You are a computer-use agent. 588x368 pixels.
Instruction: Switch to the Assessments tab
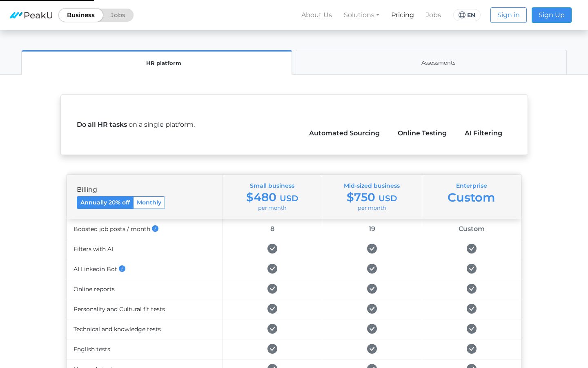tap(431, 63)
